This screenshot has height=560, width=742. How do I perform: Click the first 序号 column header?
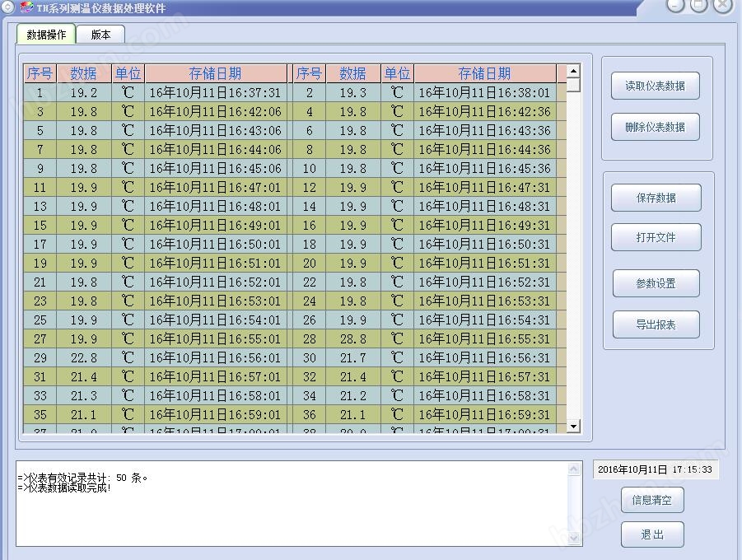(40, 73)
